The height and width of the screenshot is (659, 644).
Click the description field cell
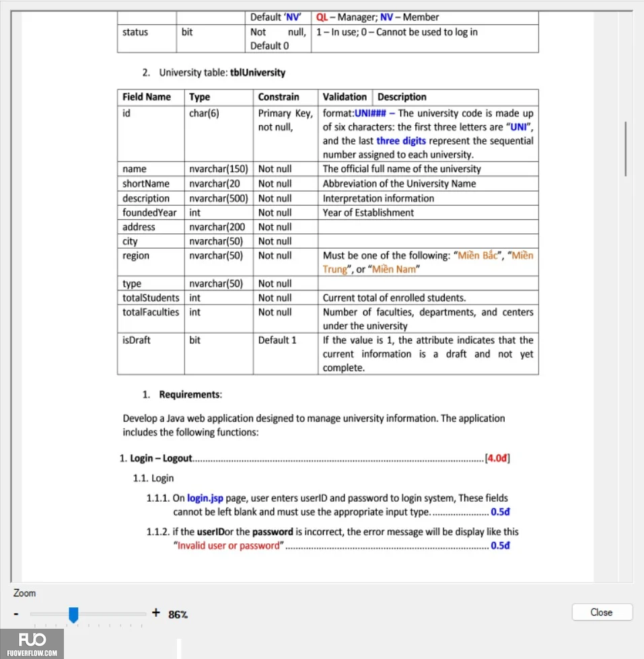[x=151, y=198]
